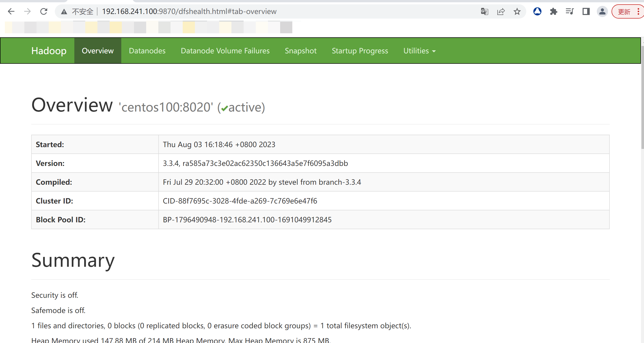Go back to the previous page

(11, 11)
